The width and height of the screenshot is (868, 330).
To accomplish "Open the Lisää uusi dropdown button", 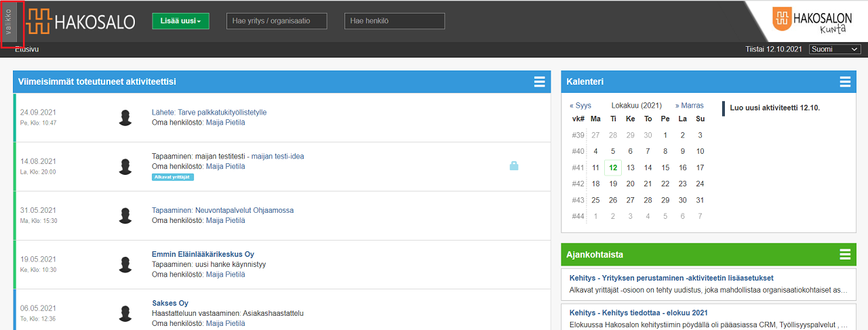I will (180, 21).
